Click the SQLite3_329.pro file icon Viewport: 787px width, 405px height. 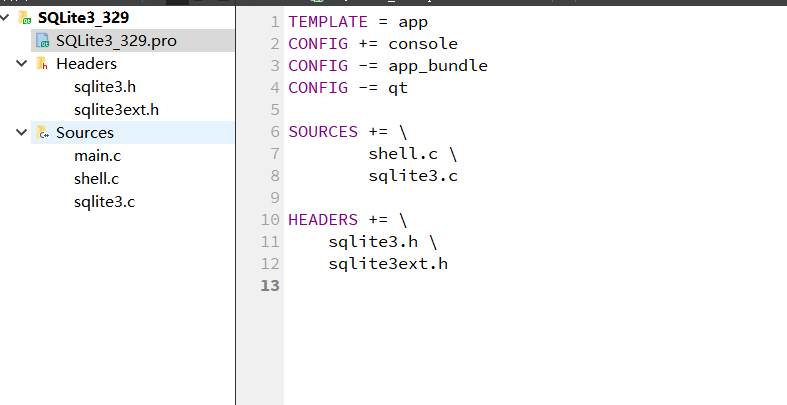tap(43, 41)
